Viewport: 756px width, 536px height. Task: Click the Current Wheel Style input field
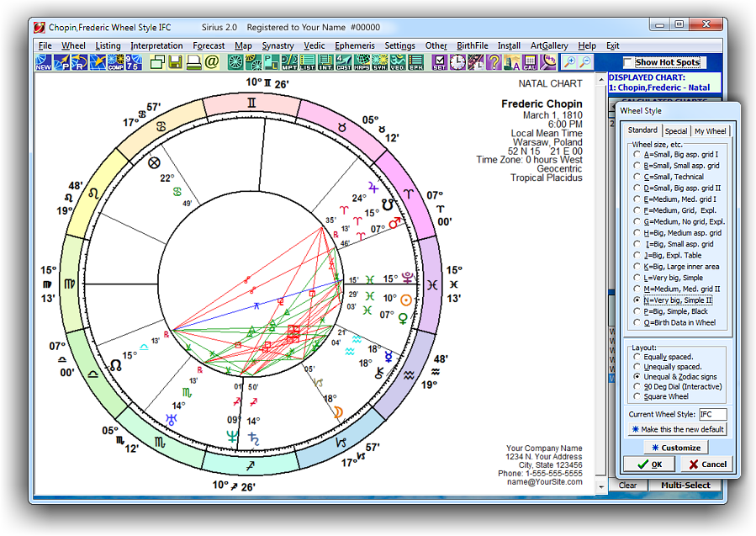[712, 415]
